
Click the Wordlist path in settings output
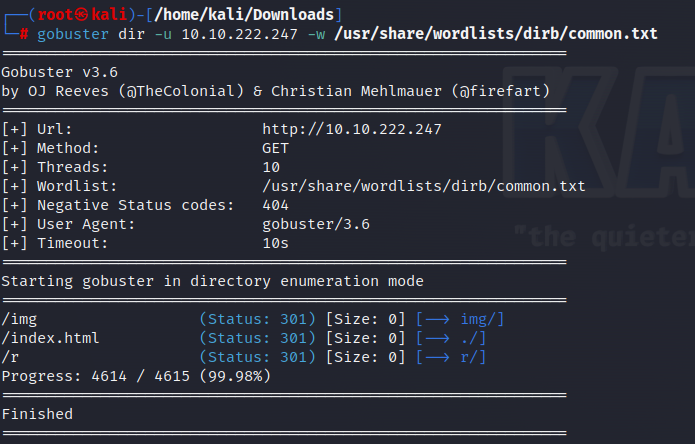click(423, 186)
